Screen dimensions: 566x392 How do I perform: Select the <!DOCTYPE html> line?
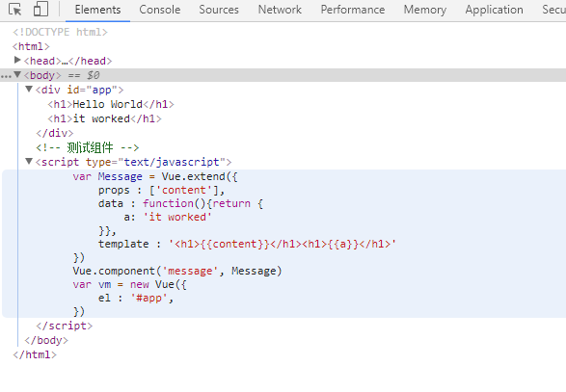(61, 32)
